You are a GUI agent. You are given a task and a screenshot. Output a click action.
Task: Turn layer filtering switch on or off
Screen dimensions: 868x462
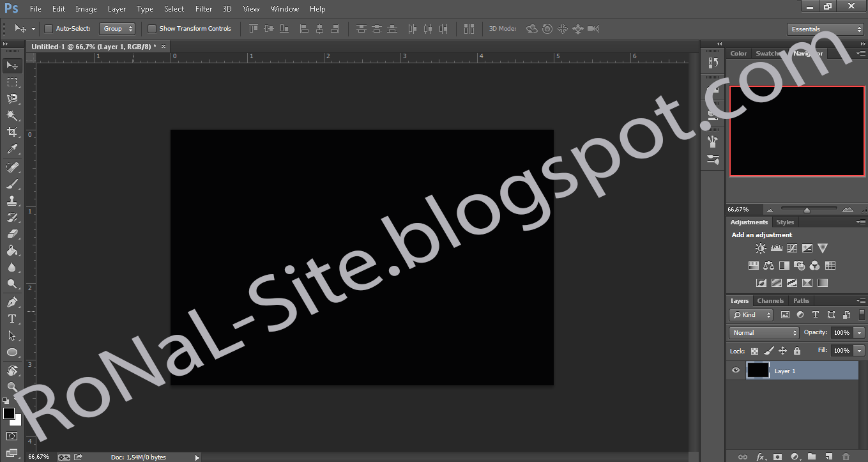click(860, 315)
